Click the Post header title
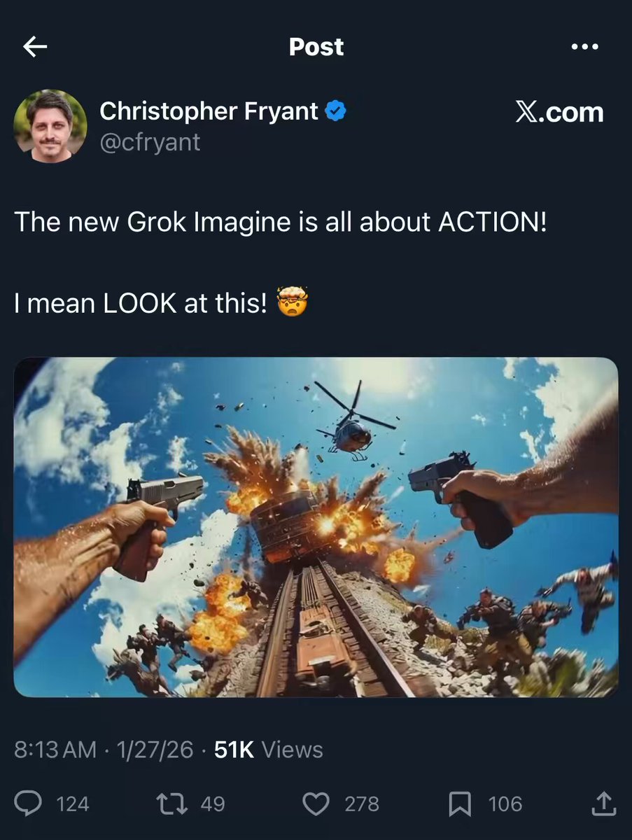This screenshot has height=840, width=632. 316,47
